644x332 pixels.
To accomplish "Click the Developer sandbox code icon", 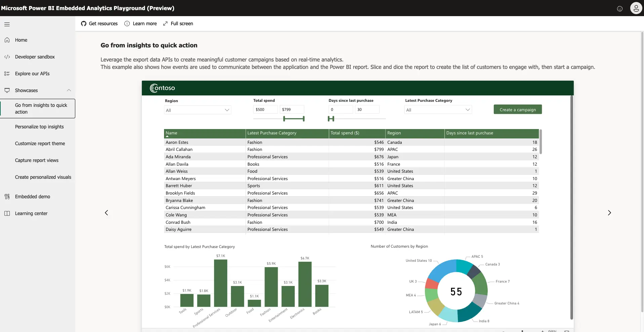I will pyautogui.click(x=7, y=57).
